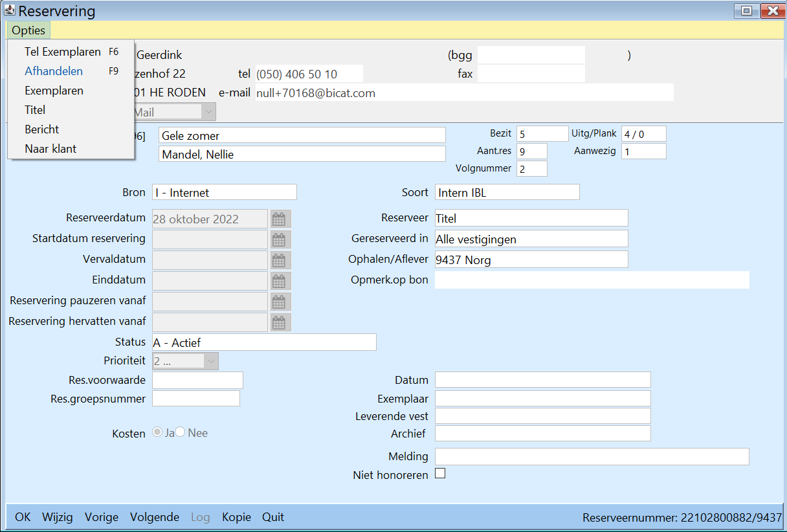Open the Mail dropdown list
The width and height of the screenshot is (787, 532).
tap(208, 112)
